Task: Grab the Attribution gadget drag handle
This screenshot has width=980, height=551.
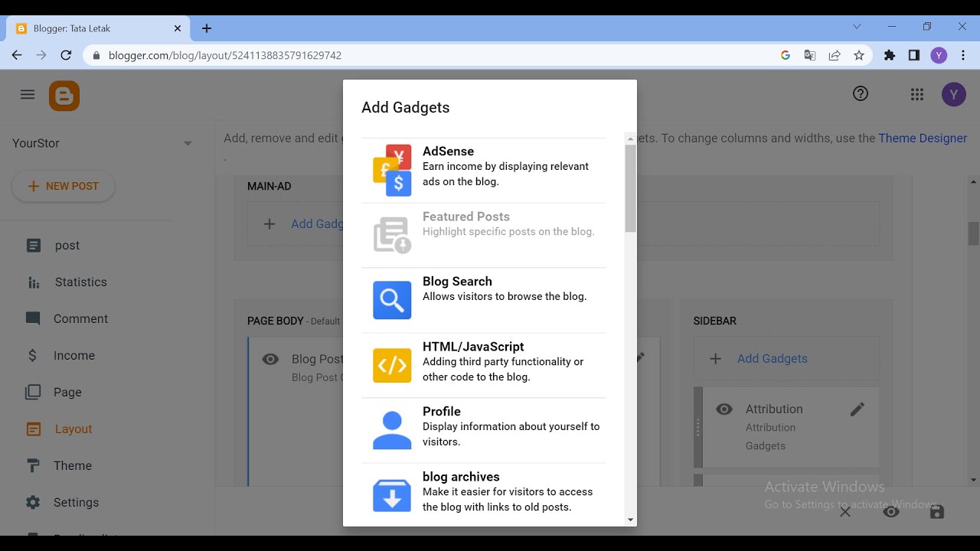Action: click(x=698, y=427)
